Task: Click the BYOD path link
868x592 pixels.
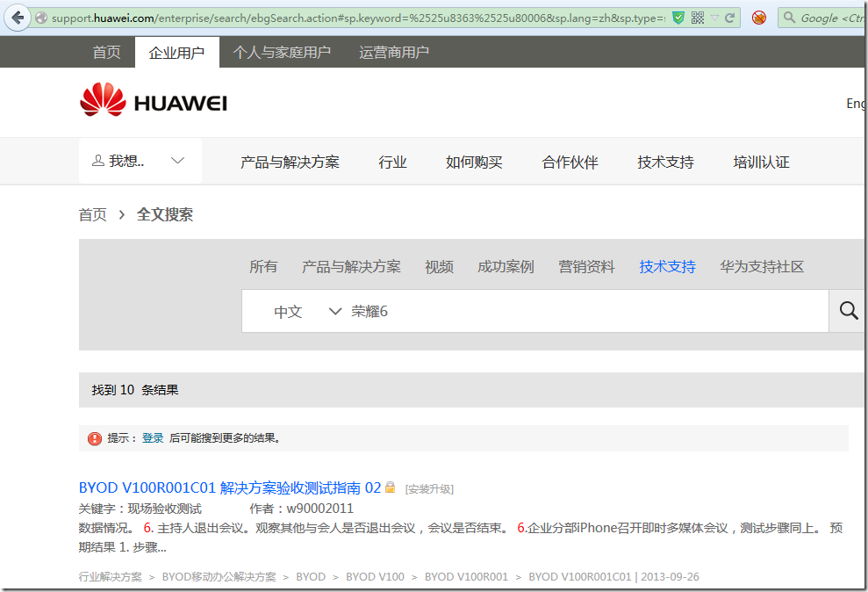Action: [311, 576]
